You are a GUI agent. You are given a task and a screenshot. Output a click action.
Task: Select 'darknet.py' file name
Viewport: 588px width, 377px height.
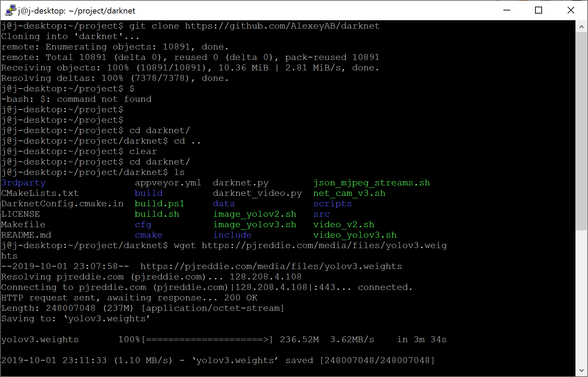[x=241, y=183]
